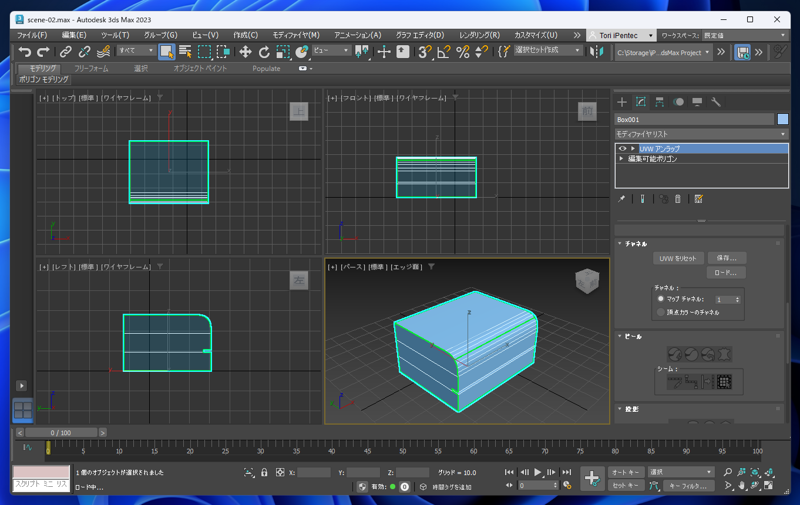Select the Vertex Color Channel radio button

click(x=661, y=312)
